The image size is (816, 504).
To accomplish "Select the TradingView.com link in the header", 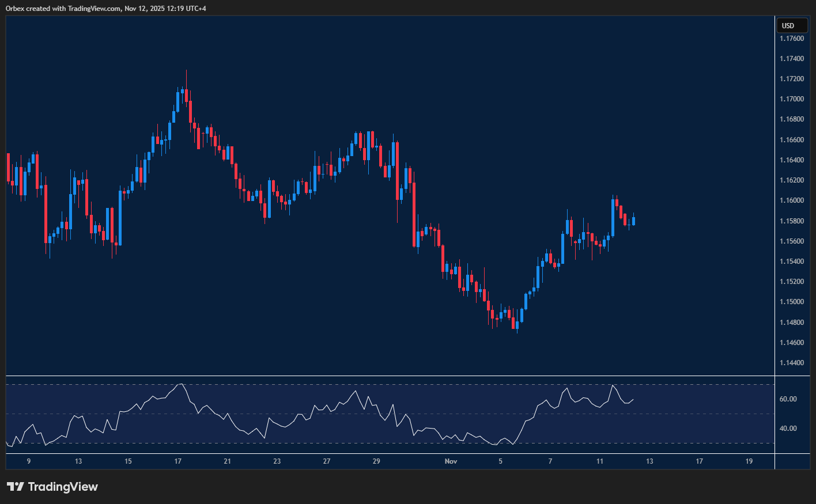I will [x=92, y=8].
